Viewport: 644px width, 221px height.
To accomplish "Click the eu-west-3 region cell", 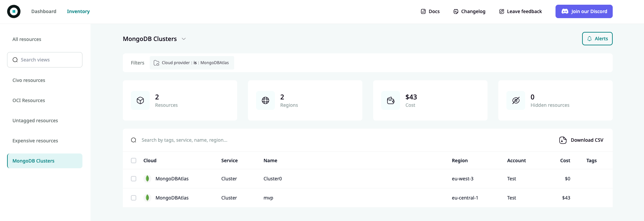I will pyautogui.click(x=463, y=179).
